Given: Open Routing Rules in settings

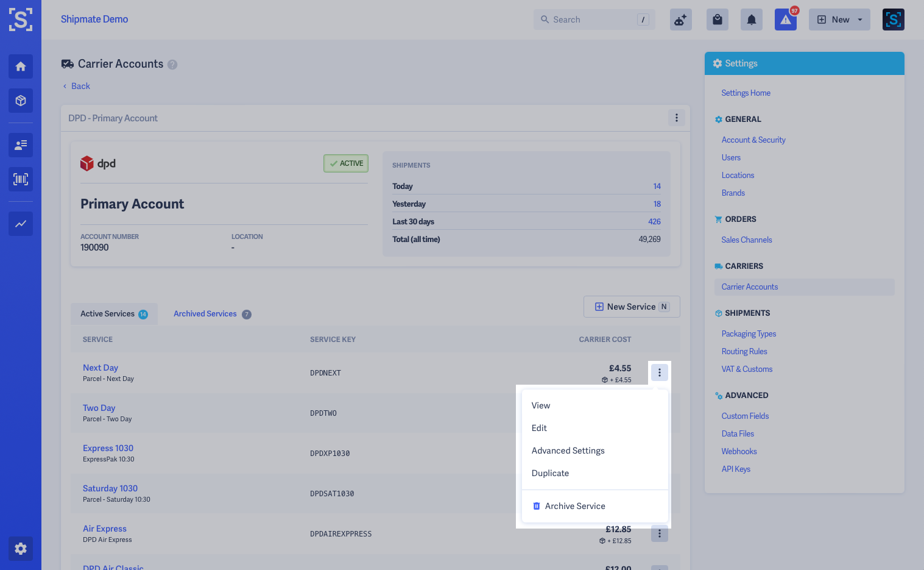Looking at the screenshot, I should tap(744, 351).
